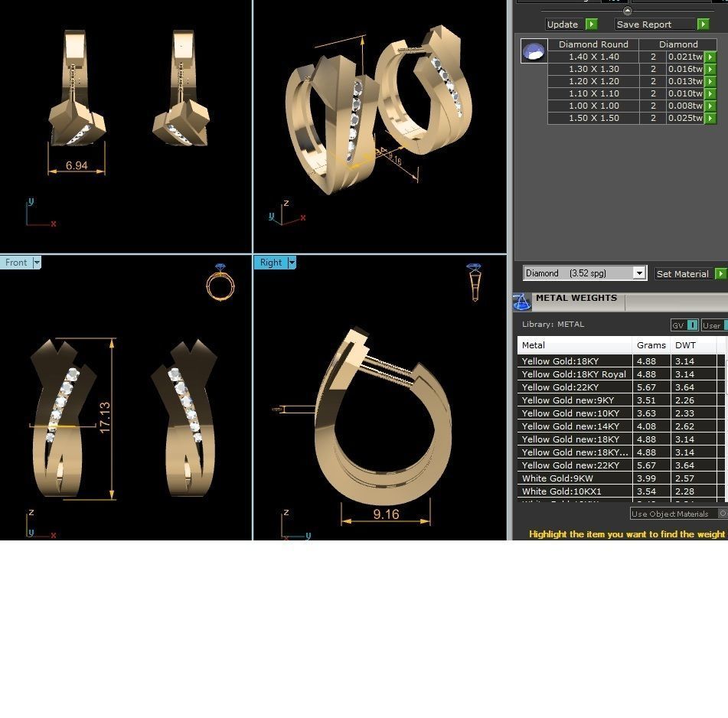Click the Update button label
This screenshot has height=718, width=728.
(562, 24)
